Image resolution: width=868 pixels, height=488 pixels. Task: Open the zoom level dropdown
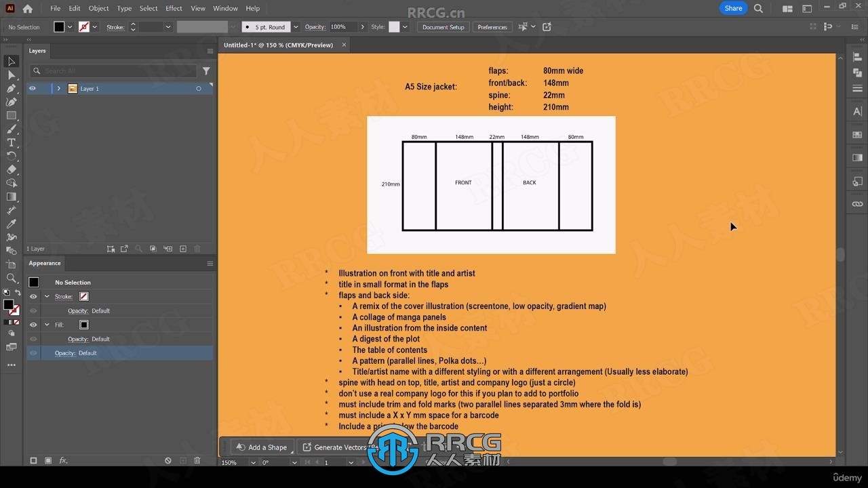point(253,462)
